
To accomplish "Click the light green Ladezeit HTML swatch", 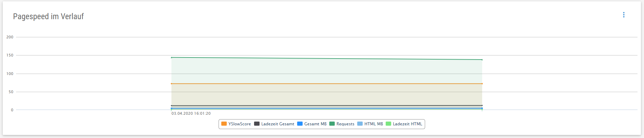I will click(389, 124).
